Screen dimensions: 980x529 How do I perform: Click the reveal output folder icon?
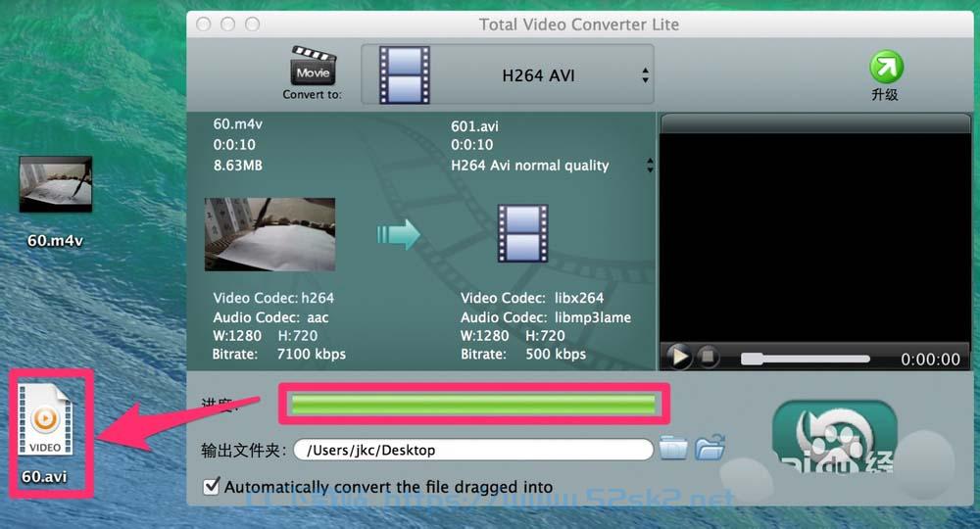click(x=710, y=447)
